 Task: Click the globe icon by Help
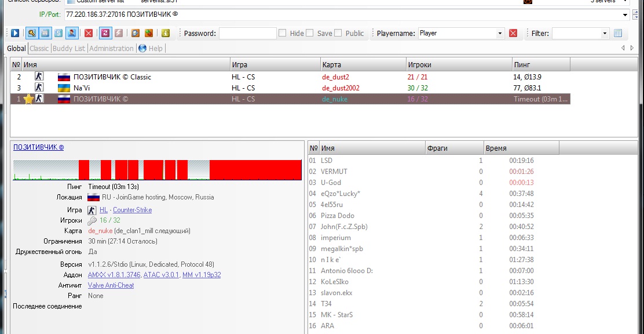pyautogui.click(x=142, y=48)
